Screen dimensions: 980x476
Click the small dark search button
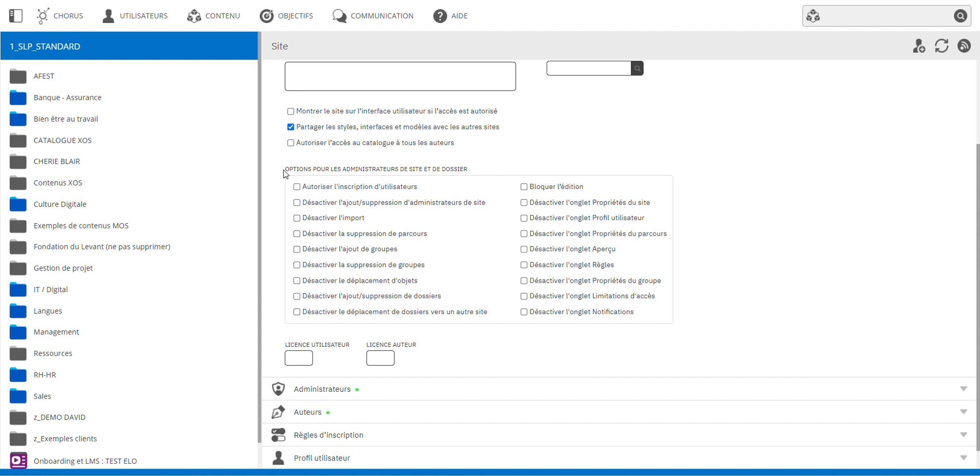point(637,68)
